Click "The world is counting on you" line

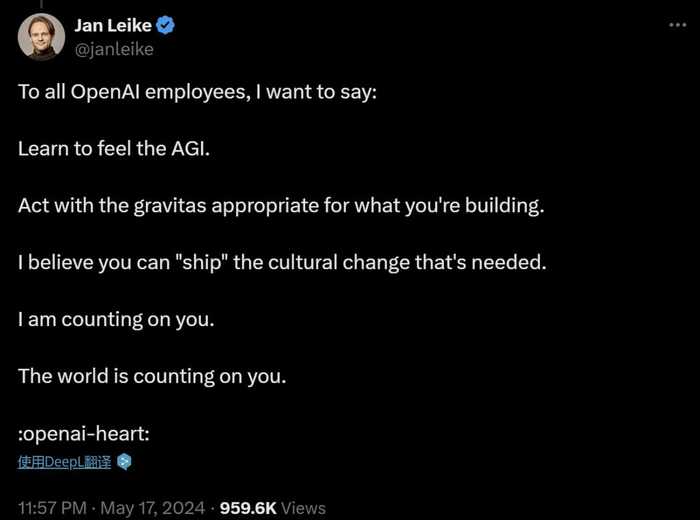click(152, 376)
